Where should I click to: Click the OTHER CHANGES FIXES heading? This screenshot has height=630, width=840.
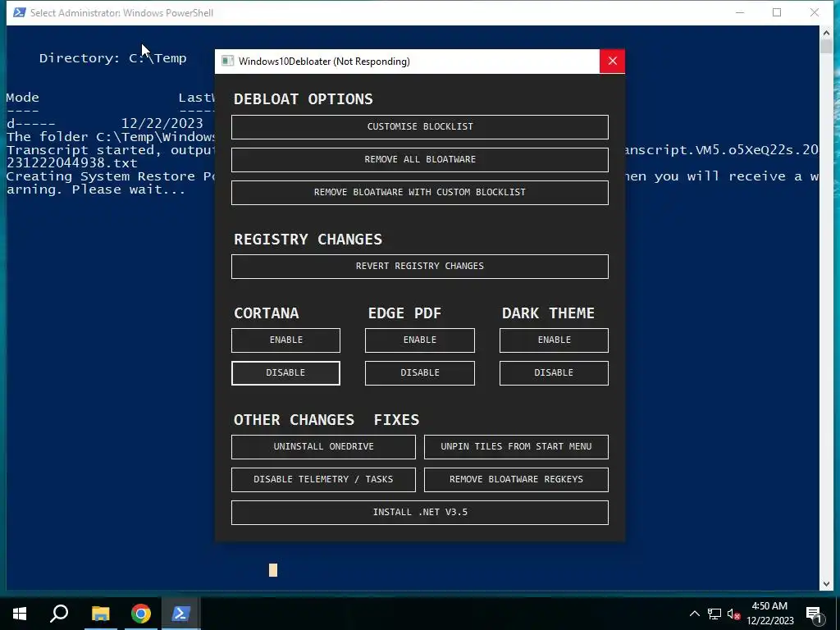click(326, 419)
